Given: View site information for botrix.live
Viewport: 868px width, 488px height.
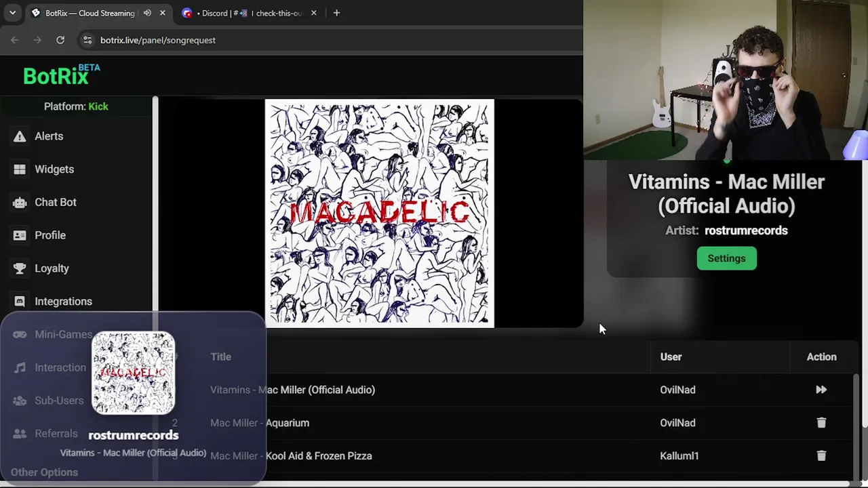Looking at the screenshot, I should click(x=87, y=40).
